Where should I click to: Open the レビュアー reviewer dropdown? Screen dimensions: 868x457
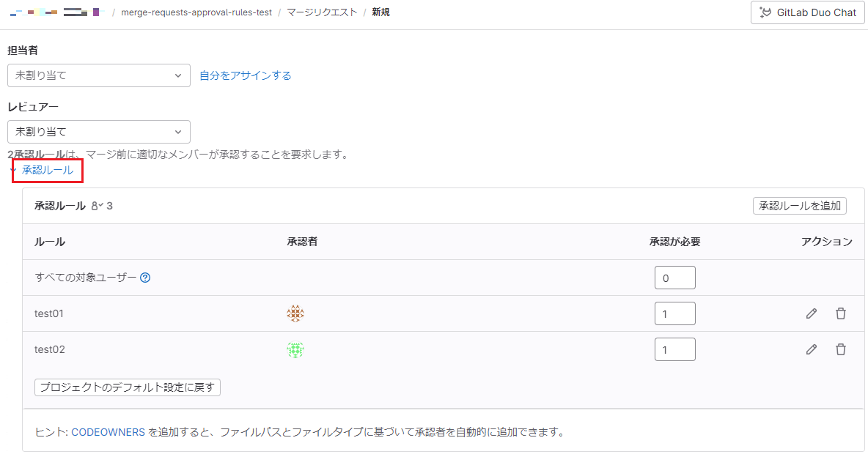99,132
